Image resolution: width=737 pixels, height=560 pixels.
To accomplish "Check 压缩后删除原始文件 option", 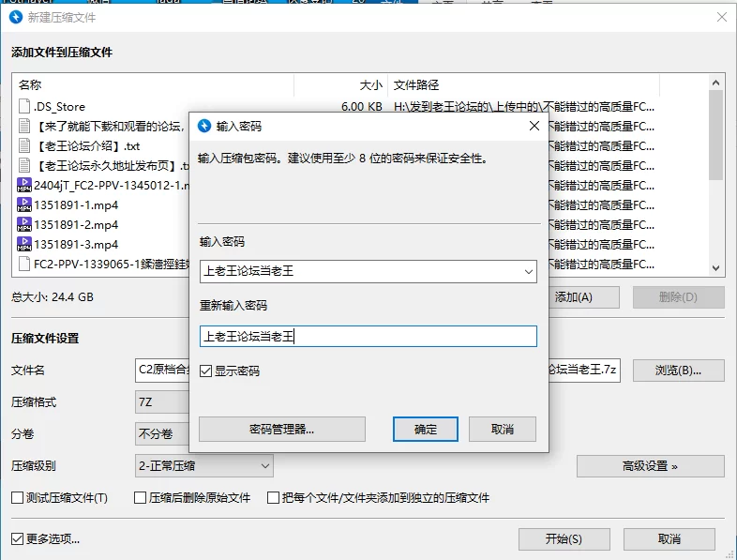I will click(x=140, y=497).
